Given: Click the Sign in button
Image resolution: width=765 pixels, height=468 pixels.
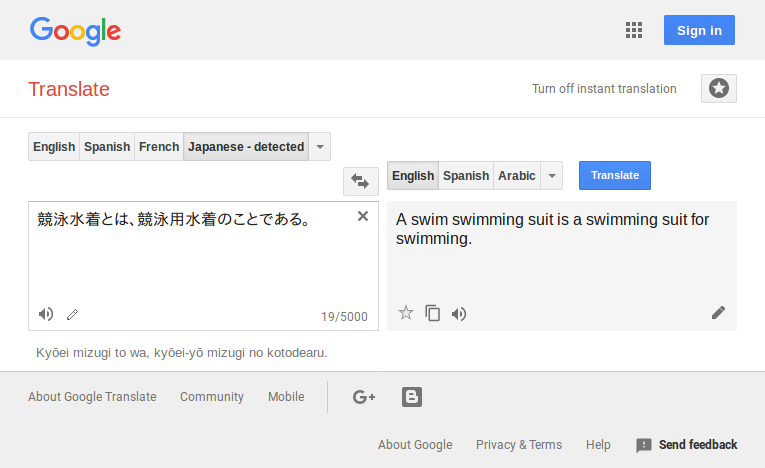Looking at the screenshot, I should pyautogui.click(x=699, y=30).
